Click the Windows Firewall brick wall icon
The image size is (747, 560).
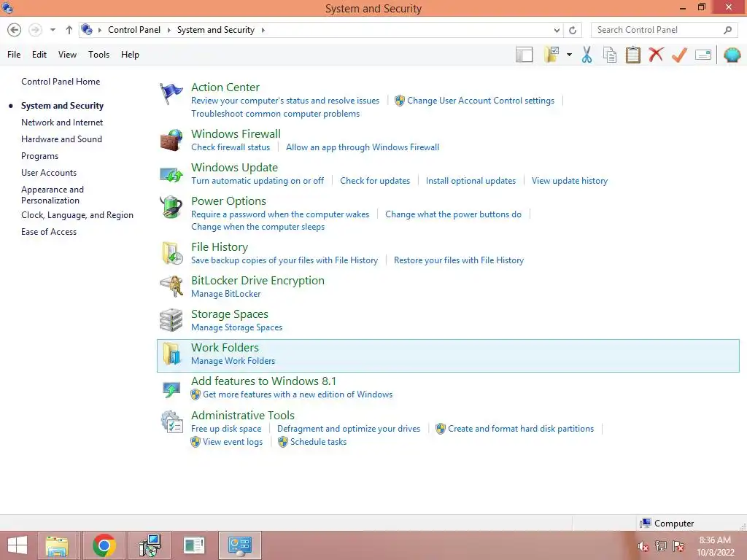pyautogui.click(x=171, y=140)
